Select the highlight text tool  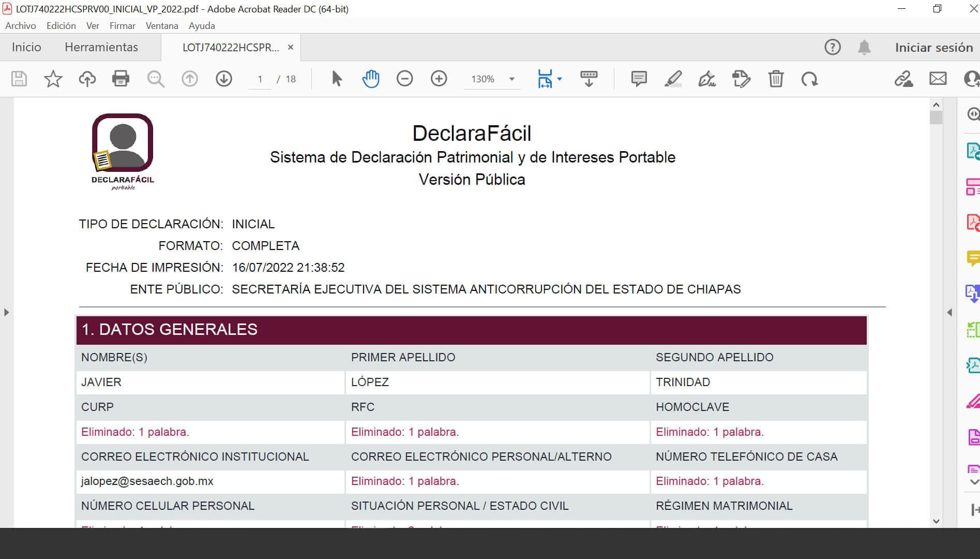(x=673, y=79)
